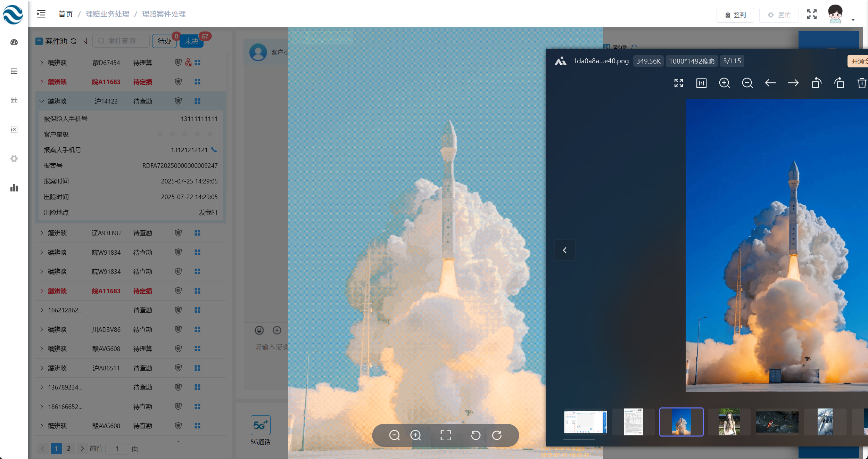Open the 5G通话 call icon
Image resolution: width=868 pixels, height=459 pixels.
261,425
